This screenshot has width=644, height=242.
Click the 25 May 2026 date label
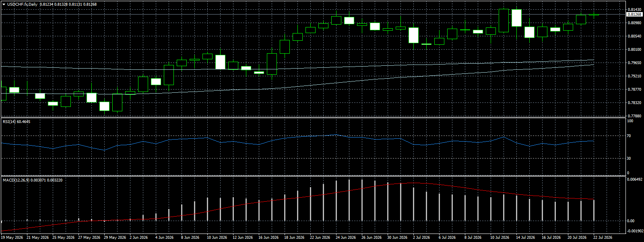coord(64,238)
